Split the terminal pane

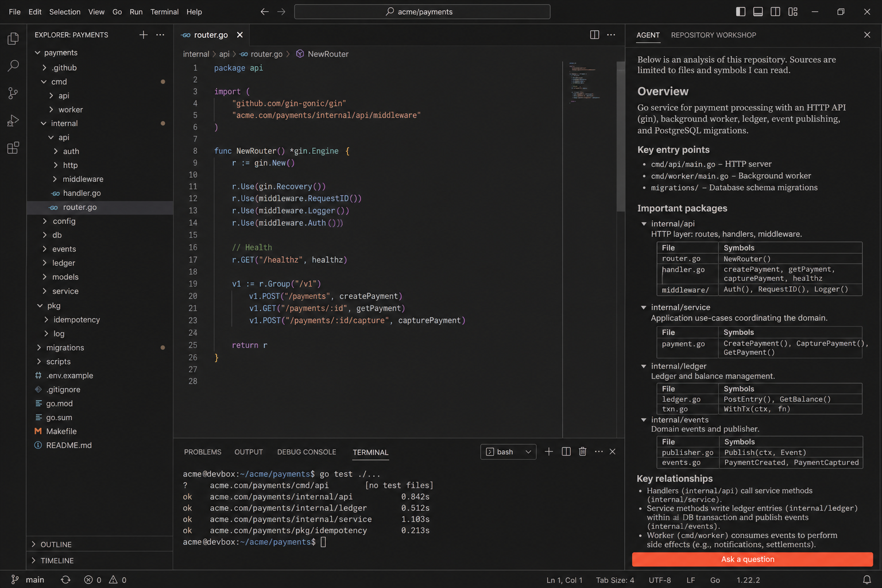tap(566, 452)
